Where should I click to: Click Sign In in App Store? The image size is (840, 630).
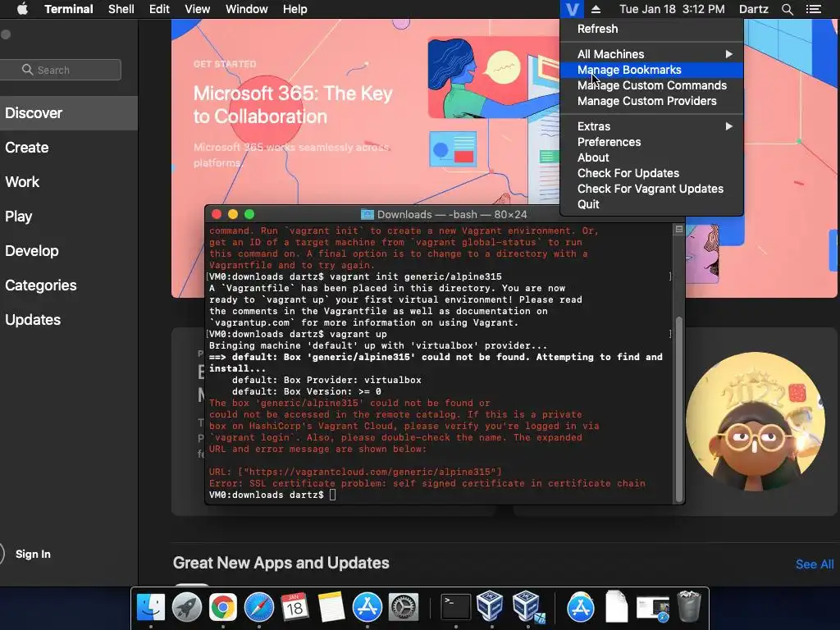pos(33,554)
